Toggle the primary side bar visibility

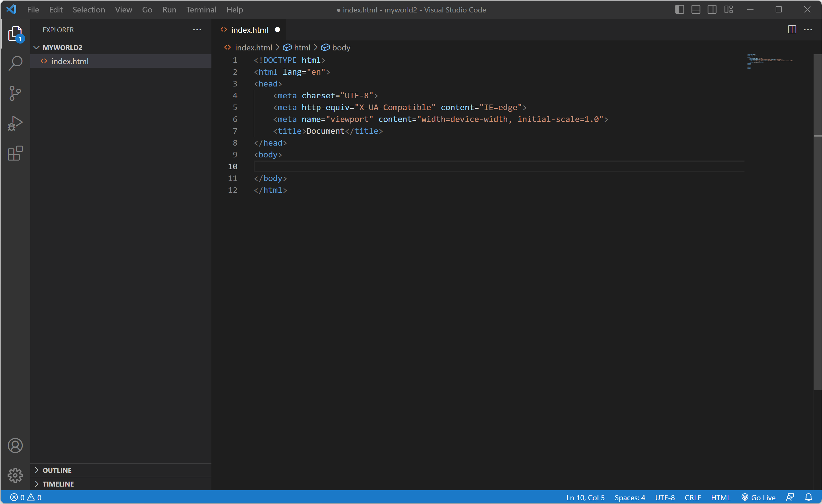679,10
